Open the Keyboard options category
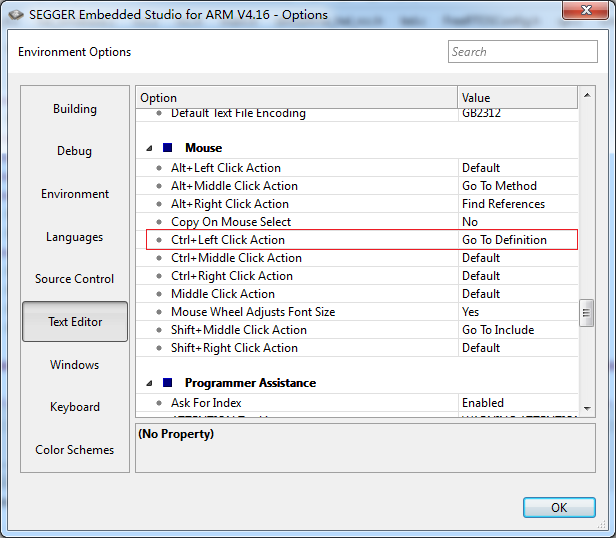 [x=75, y=407]
